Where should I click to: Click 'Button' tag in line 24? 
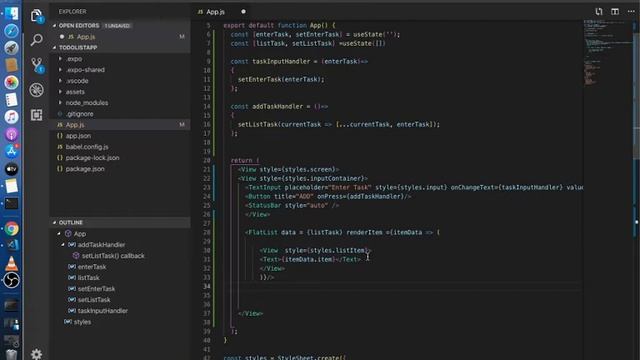coord(259,197)
